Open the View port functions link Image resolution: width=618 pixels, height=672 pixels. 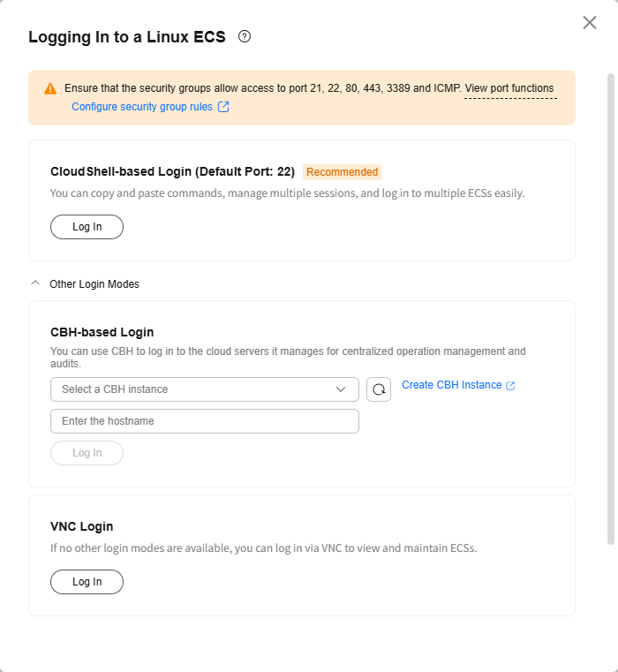509,88
